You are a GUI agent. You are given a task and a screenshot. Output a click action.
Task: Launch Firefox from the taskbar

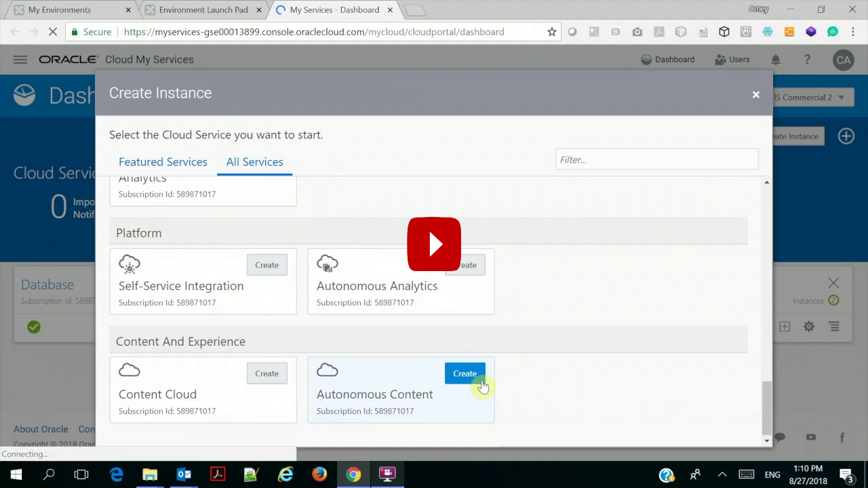click(319, 474)
